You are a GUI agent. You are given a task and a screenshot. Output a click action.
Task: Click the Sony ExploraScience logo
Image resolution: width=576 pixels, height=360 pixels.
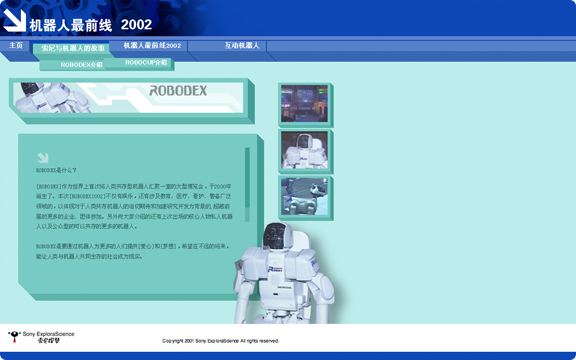tap(41, 337)
